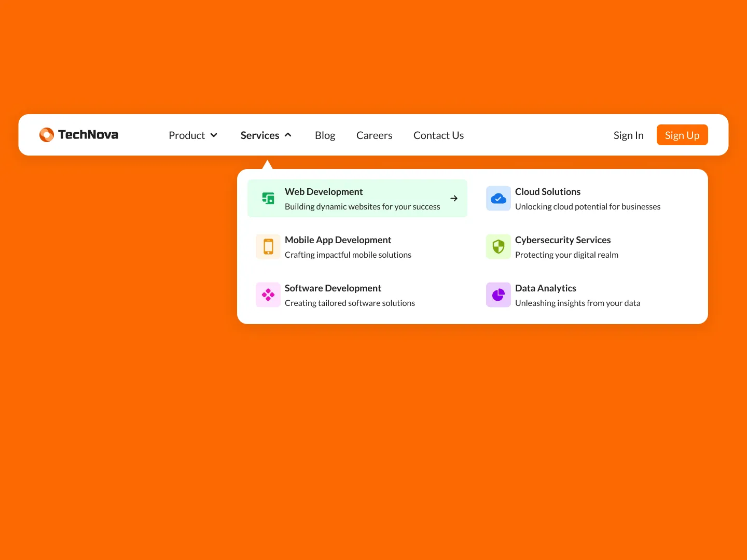The image size is (747, 560).
Task: Select the Mobile App Development phone icon
Action: (x=268, y=247)
